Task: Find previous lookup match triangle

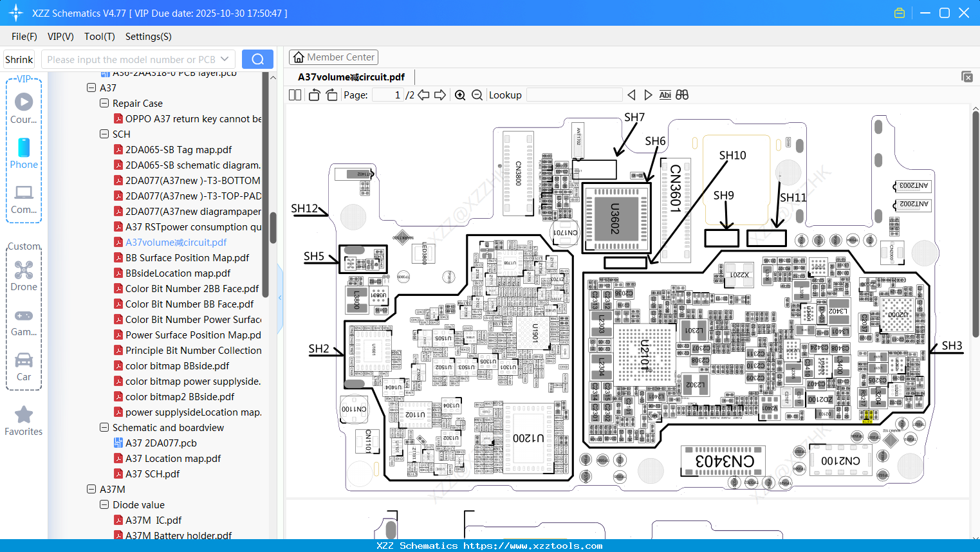Action: click(631, 95)
